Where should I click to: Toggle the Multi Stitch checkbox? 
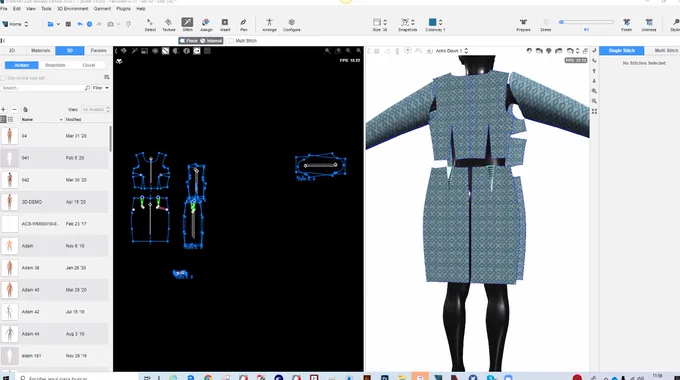[x=231, y=41]
